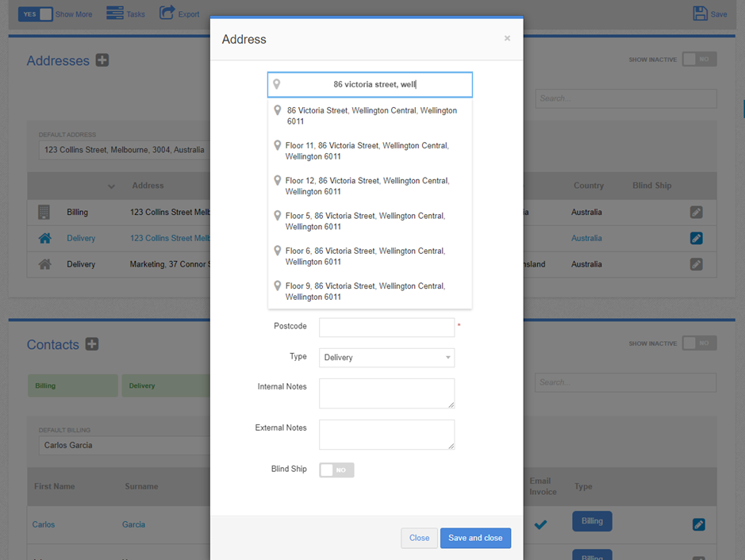Toggle Show Inactive switch in Addresses
745x560 pixels.
tap(700, 59)
